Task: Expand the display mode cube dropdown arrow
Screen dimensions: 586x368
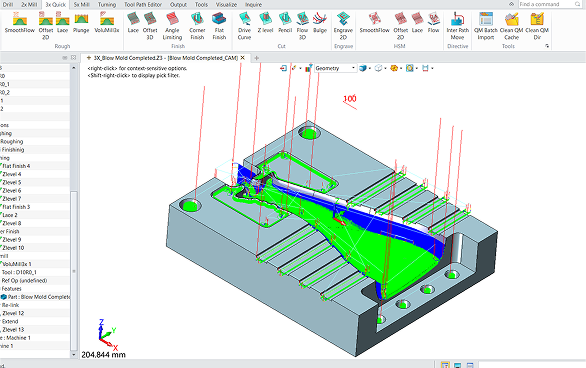Action: tap(370, 68)
